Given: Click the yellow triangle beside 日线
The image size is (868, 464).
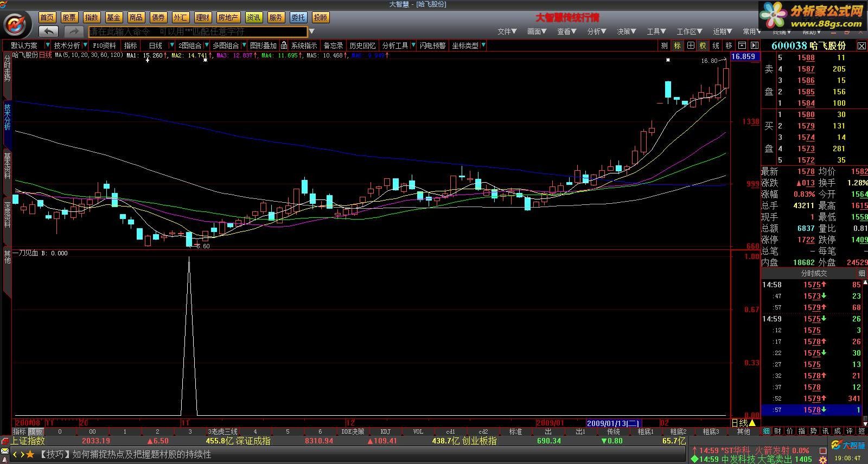Looking at the screenshot, I should tap(752, 423).
